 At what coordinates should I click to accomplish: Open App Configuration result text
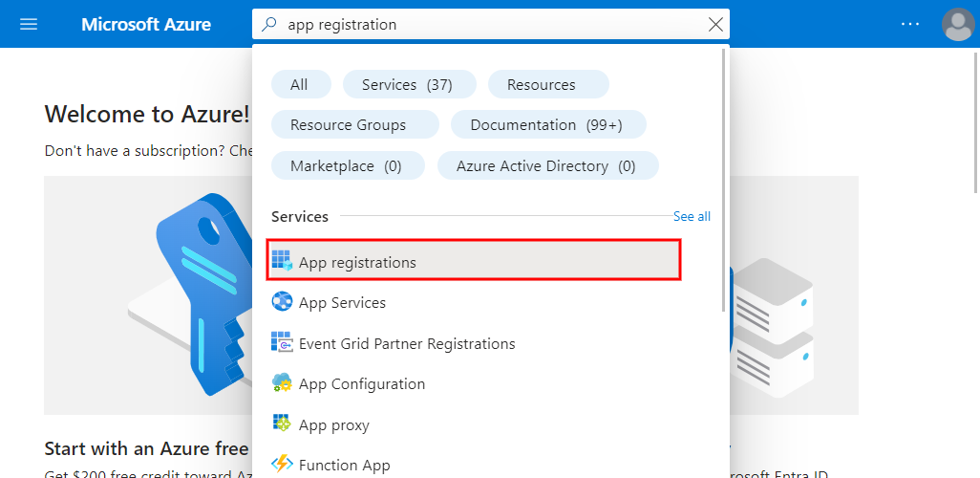(x=362, y=384)
